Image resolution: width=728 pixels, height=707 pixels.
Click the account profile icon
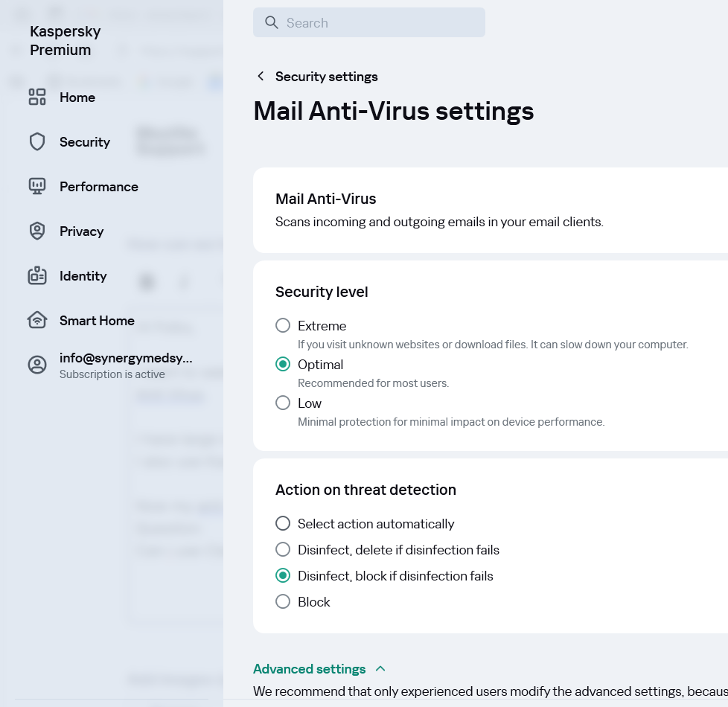click(37, 365)
